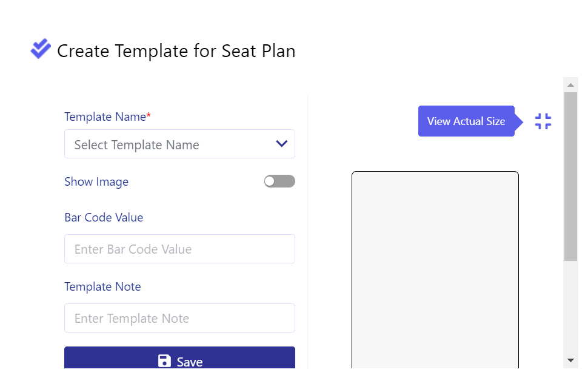Viewport: 588px width, 375px height.
Task: Click the Template Name label
Action: tap(108, 117)
